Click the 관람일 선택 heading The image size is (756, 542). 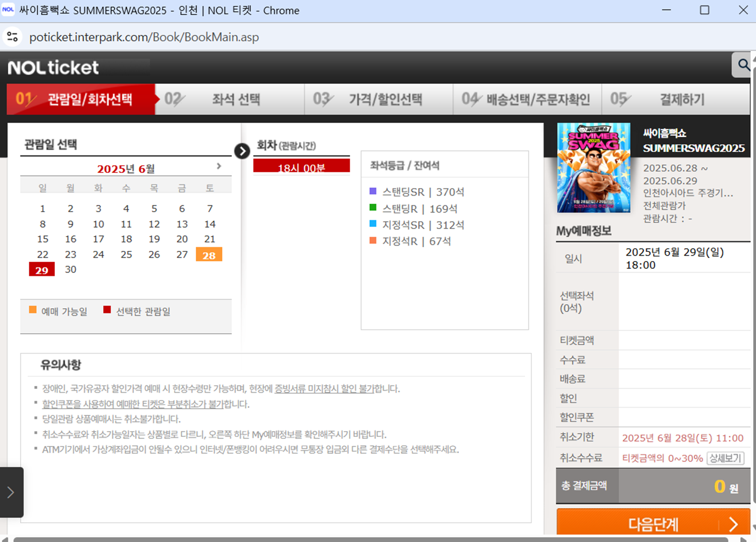tap(51, 144)
